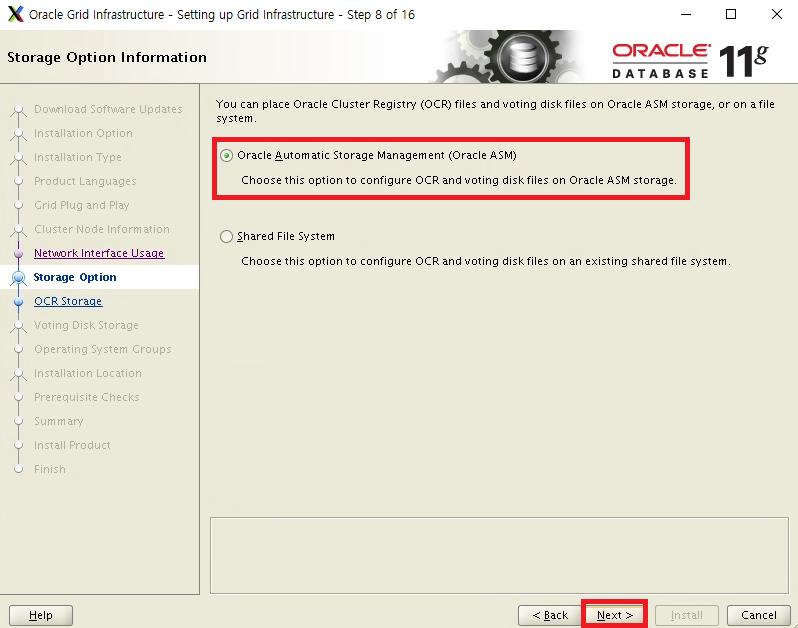Click the Operating System Groups step

coord(102,349)
